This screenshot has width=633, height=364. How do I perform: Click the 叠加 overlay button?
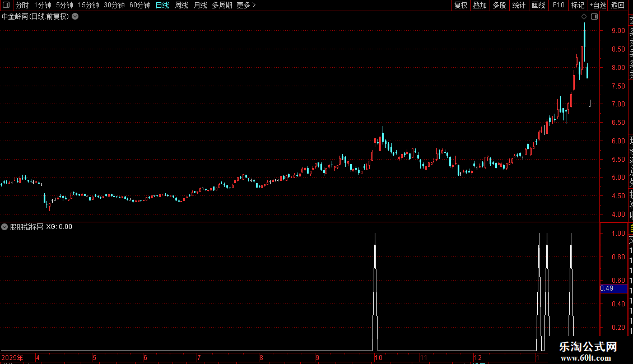[480, 5]
